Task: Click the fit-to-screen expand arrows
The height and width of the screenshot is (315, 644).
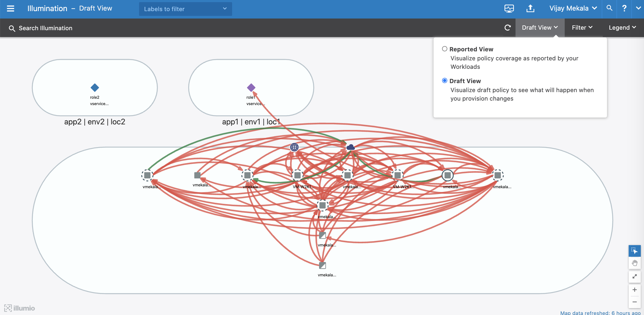Action: coord(634,277)
